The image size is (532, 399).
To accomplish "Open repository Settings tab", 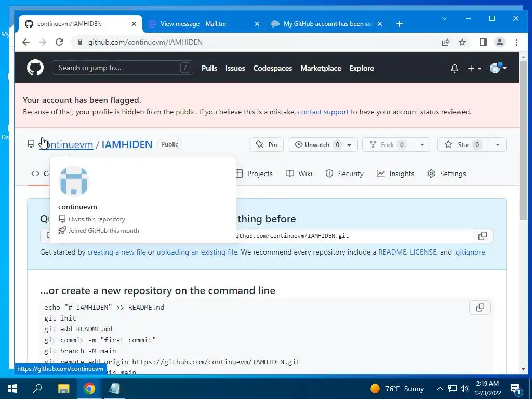I will [446, 174].
